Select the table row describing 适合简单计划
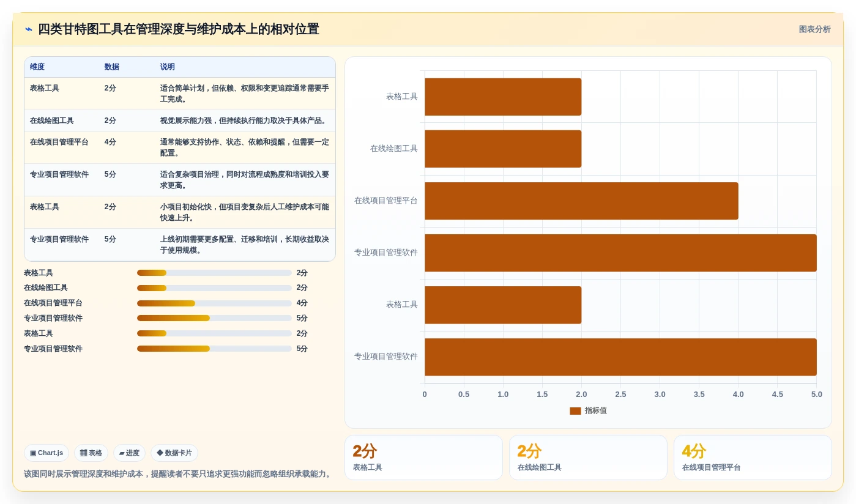 click(180, 94)
